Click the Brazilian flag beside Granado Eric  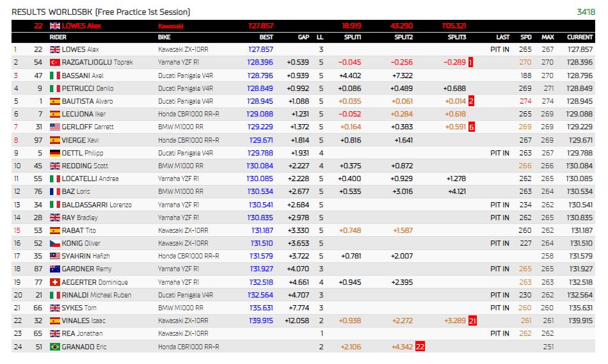pos(54,347)
